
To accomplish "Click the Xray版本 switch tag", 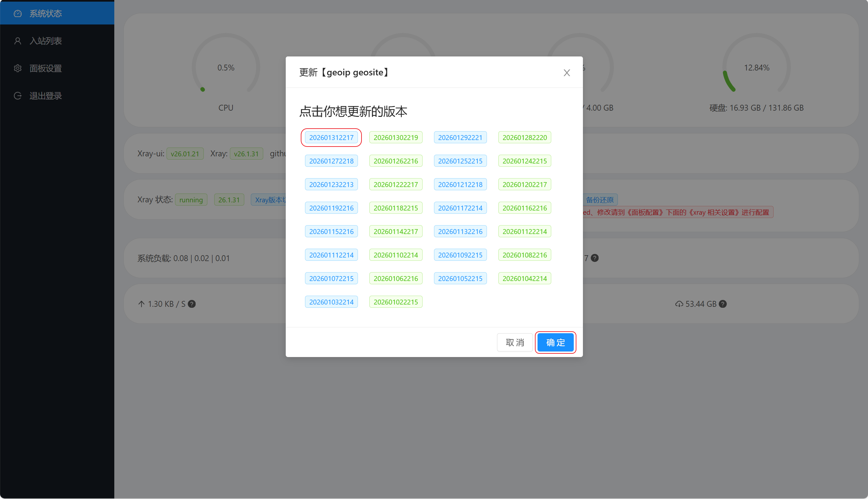I will tap(268, 200).
